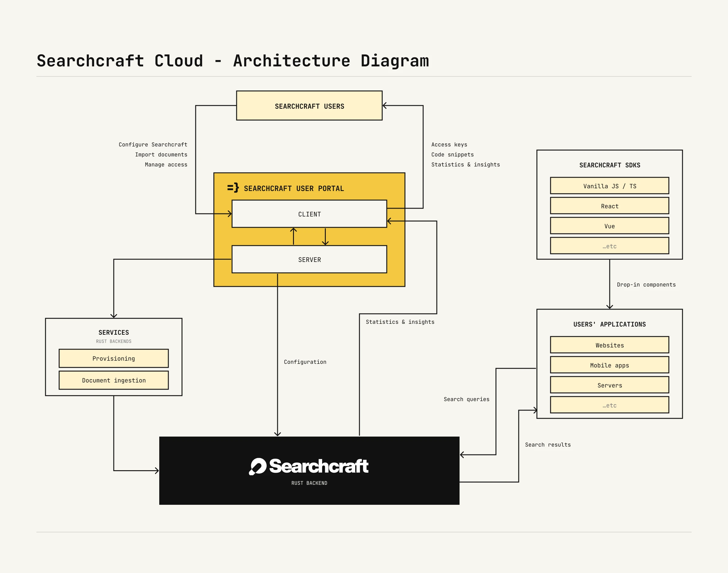
Task: Click the 'SEARCHCRAFT SDKS' heading
Action: [610, 165]
